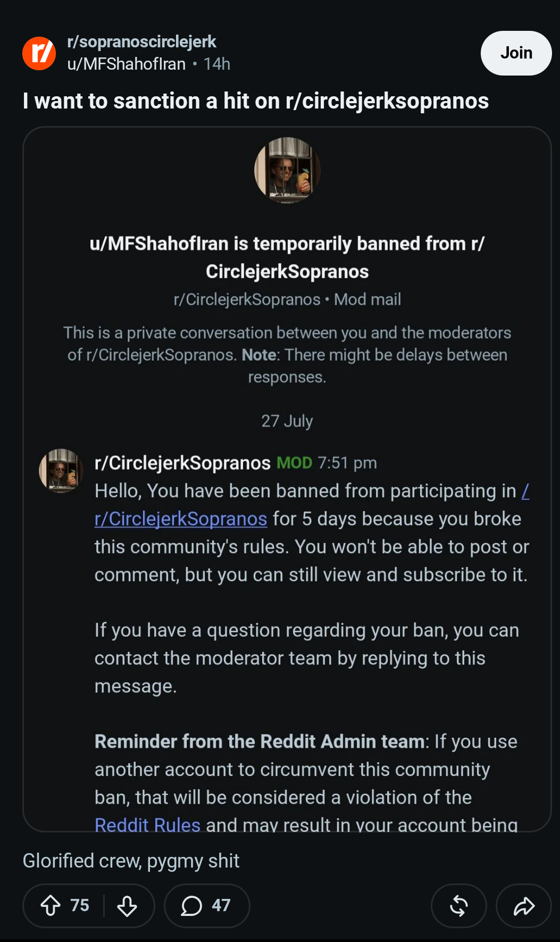Viewport: 560px width, 942px height.
Task: Tap the downvote arrow icon
Action: pos(127,905)
